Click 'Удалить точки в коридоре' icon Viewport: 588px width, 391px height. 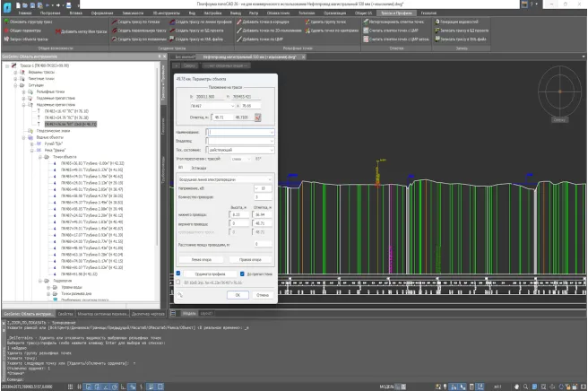click(x=258, y=22)
